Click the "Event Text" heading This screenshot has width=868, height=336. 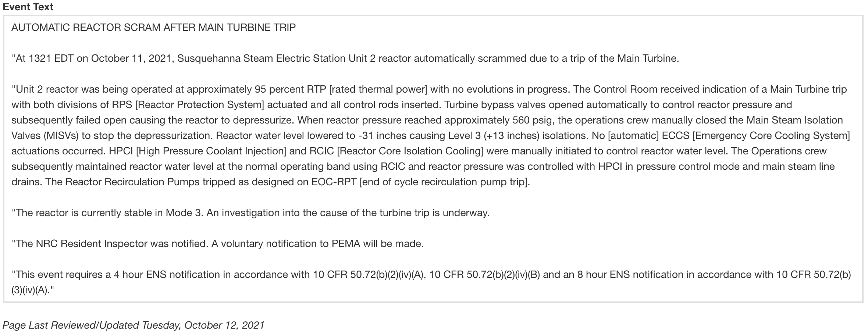[28, 7]
